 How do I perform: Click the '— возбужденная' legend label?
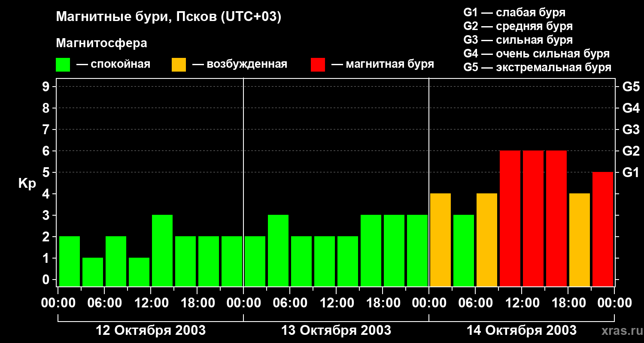pyautogui.click(x=240, y=65)
